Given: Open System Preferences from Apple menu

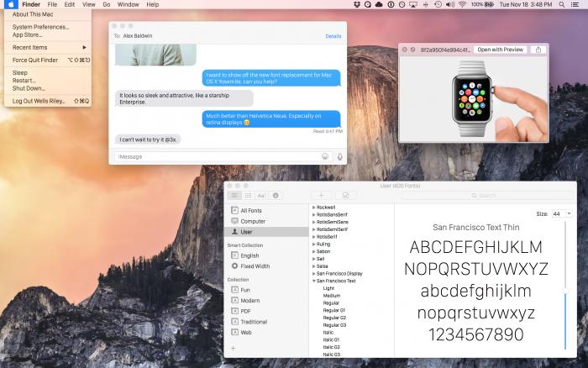Looking at the screenshot, I should [48, 27].
